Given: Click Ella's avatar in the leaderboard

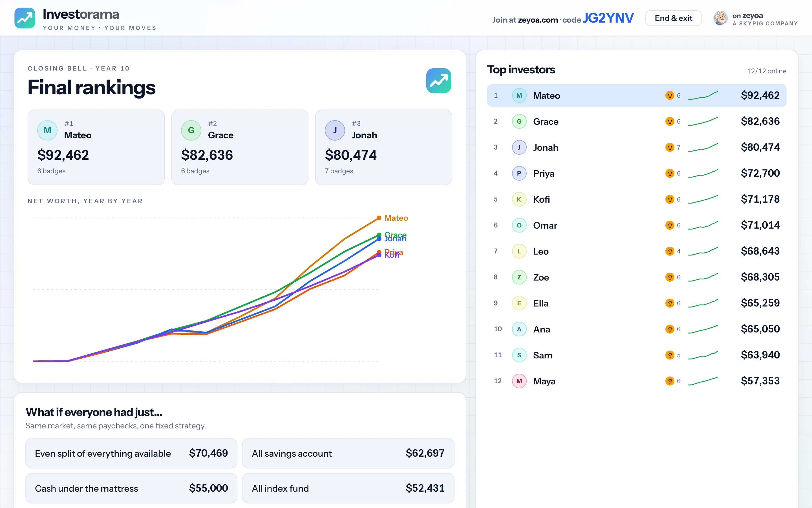Looking at the screenshot, I should point(519,303).
